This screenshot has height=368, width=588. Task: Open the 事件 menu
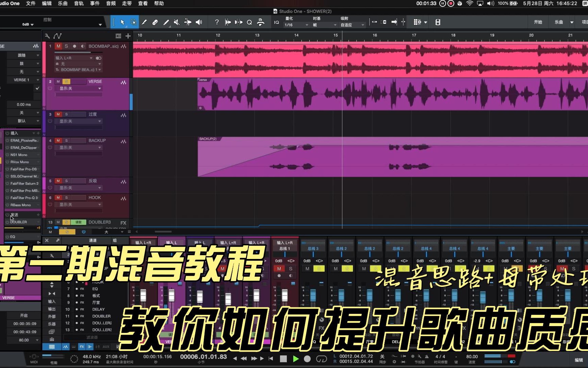pyautogui.click(x=95, y=3)
